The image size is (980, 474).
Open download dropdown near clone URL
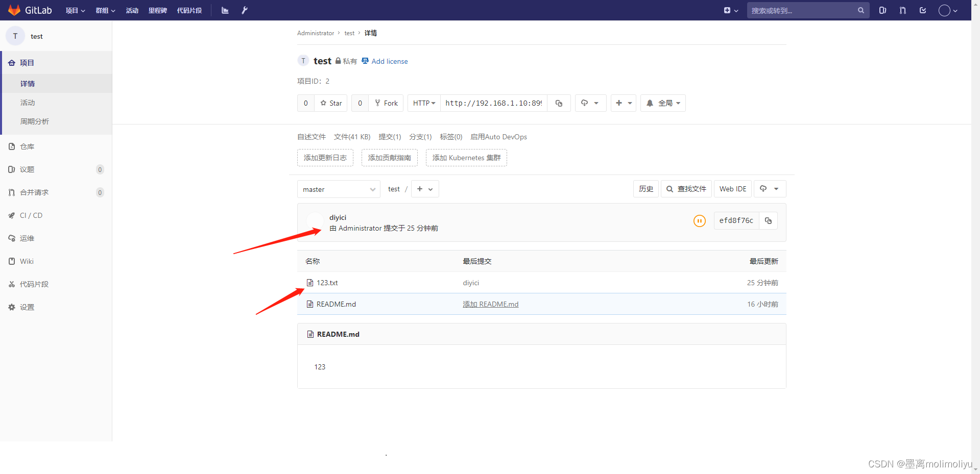pos(590,103)
